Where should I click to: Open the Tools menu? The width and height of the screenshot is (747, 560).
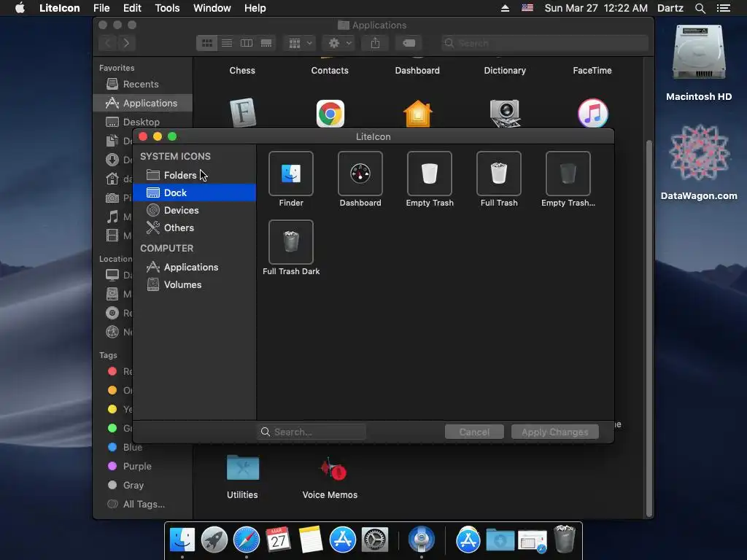167,8
